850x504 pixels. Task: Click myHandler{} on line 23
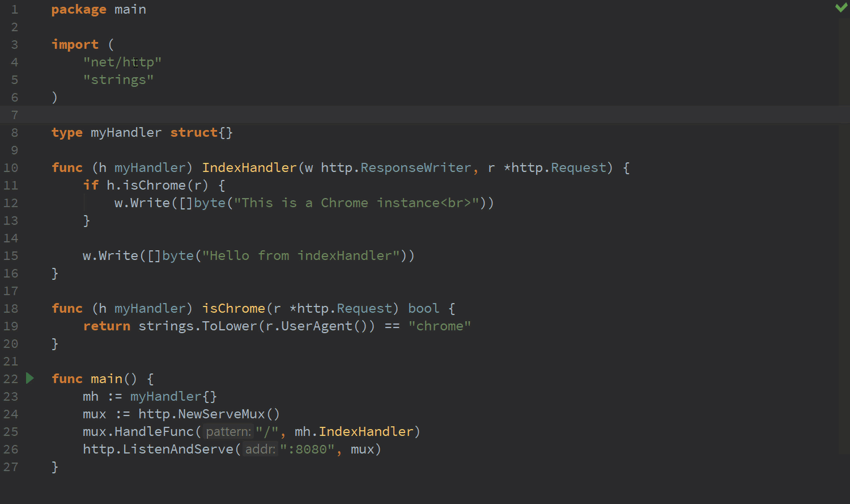pyautogui.click(x=173, y=396)
